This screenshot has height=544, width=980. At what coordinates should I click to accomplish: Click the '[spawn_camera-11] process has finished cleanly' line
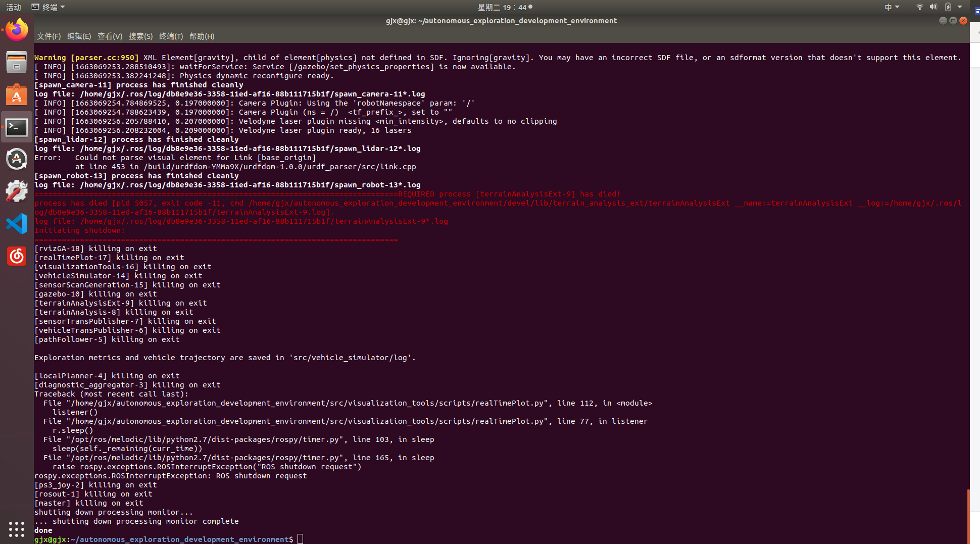(139, 85)
